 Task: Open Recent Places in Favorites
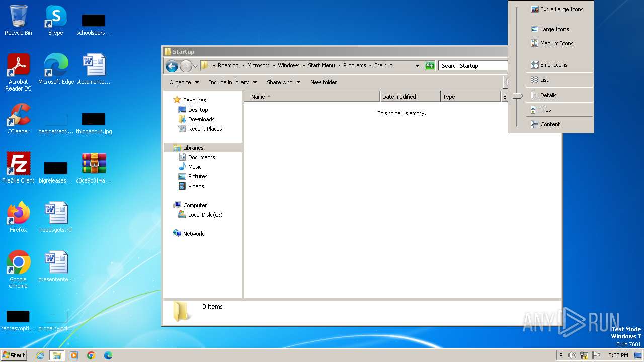[x=200, y=129]
